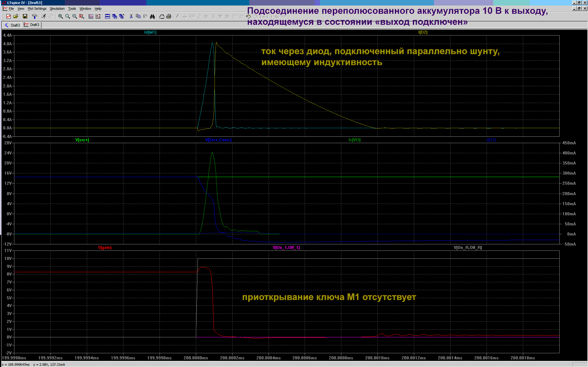Click the V(src+) trace label
The height and width of the screenshot is (367, 588).
[82, 140]
